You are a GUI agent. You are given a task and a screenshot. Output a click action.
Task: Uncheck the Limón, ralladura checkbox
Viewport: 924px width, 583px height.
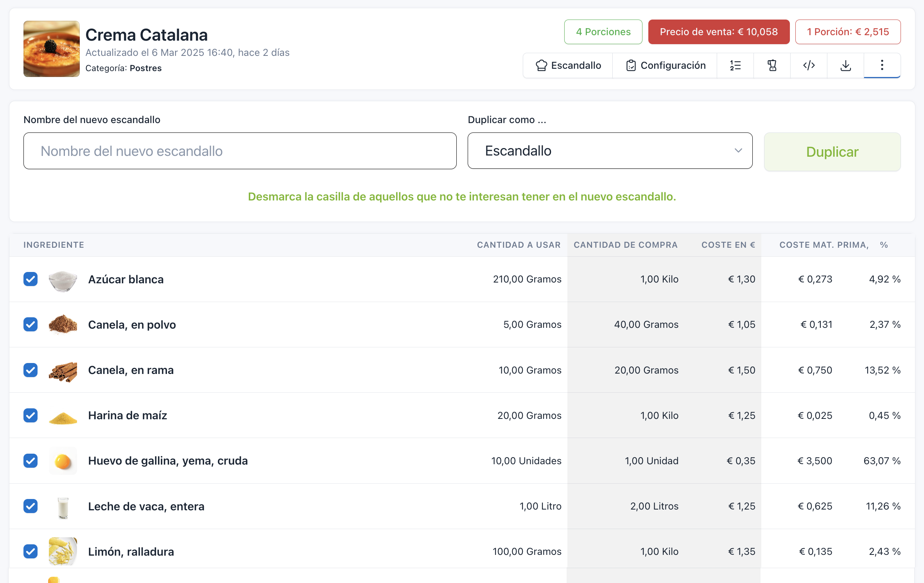pos(31,551)
